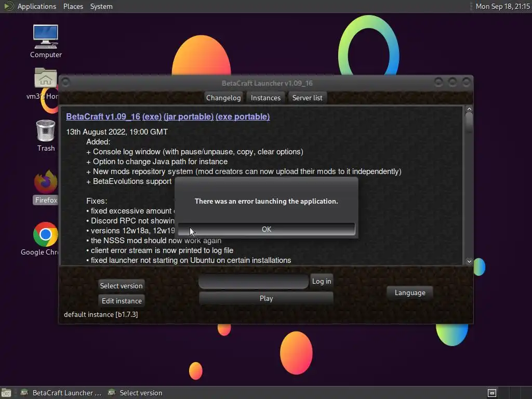Click the changelog scrollbar down arrow
This screenshot has width=532, height=399.
[x=469, y=261]
